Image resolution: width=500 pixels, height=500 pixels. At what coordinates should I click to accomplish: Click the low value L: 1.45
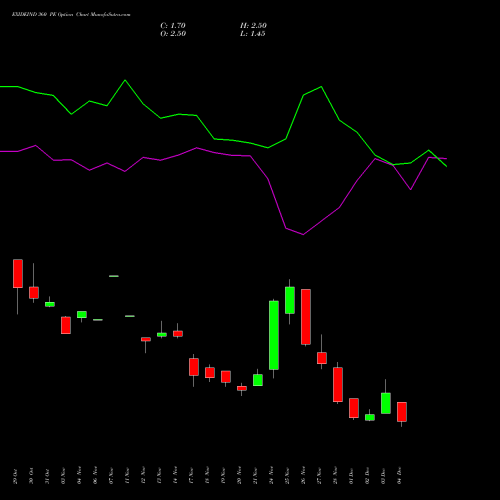253,33
